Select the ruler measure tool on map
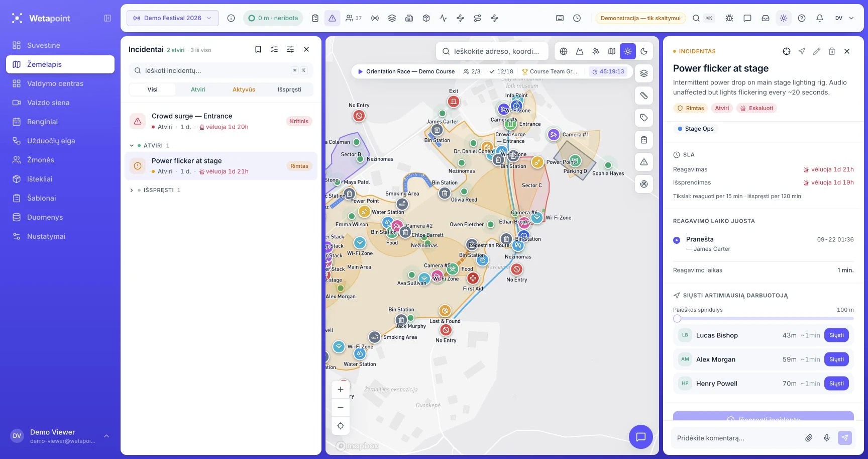 (644, 96)
